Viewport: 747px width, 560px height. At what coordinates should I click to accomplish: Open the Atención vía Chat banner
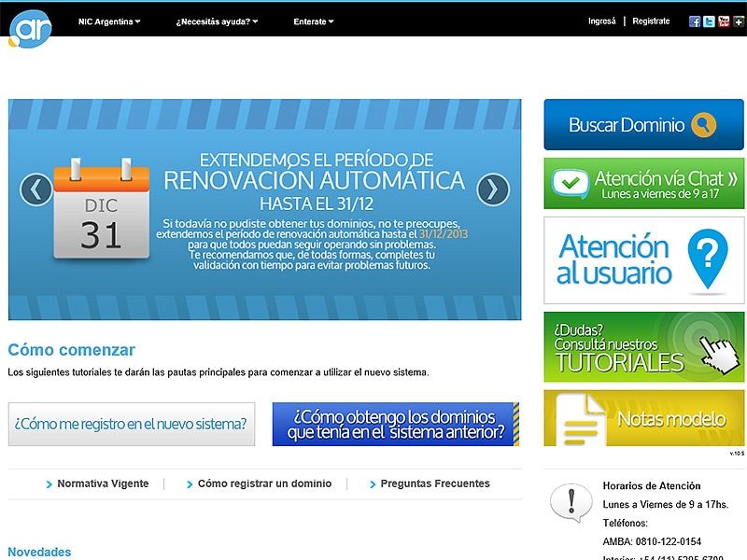[x=643, y=183]
